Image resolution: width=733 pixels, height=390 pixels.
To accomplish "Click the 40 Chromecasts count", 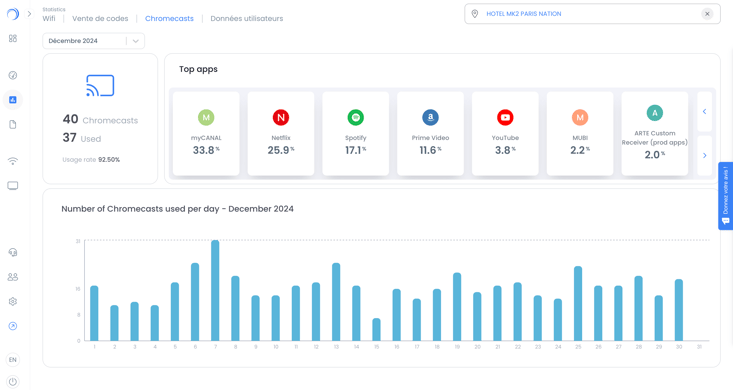I will (x=101, y=119).
